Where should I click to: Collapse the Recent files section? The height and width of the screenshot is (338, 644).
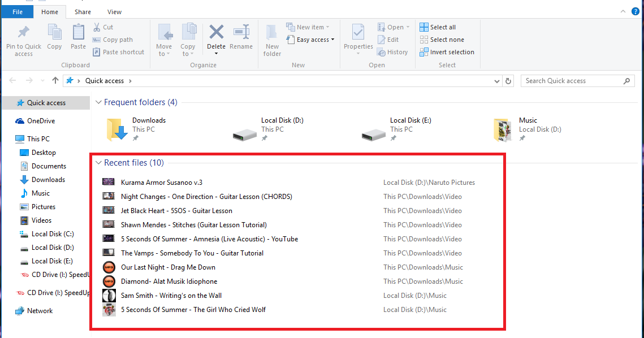click(98, 163)
